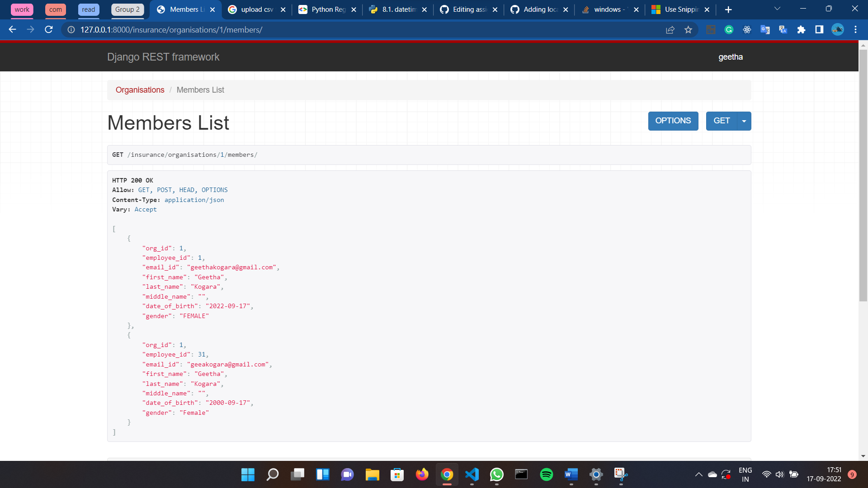Bookmark this page with the star icon

689,29
